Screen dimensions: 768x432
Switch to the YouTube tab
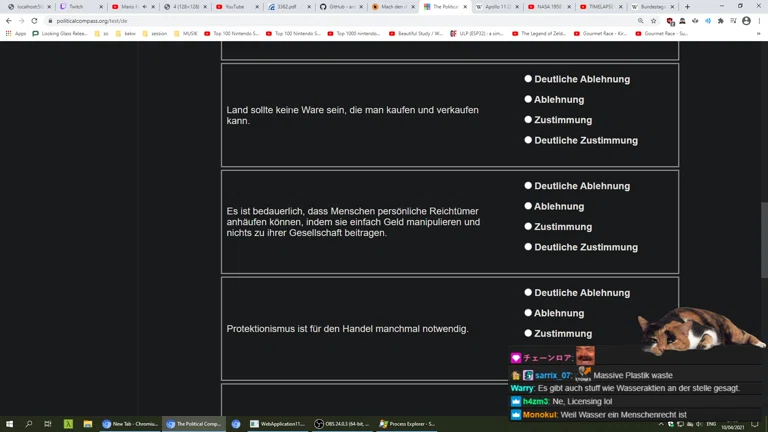click(238, 7)
